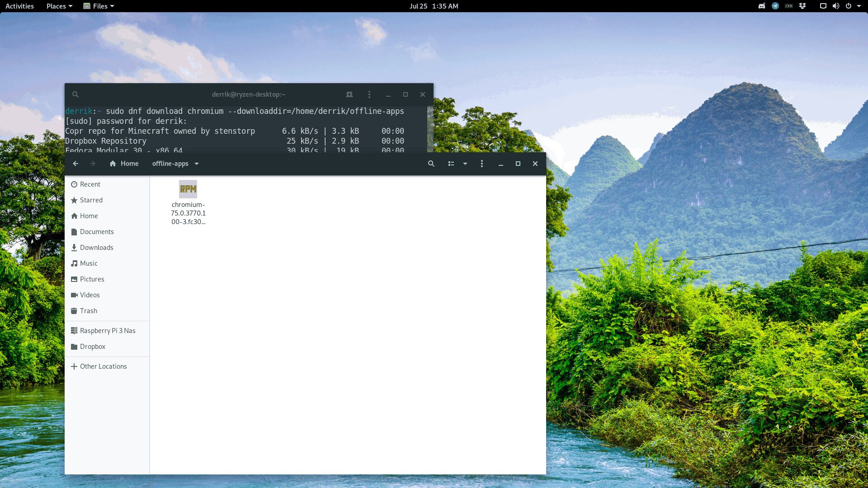
Task: Open the Places menu in top bar
Action: 59,6
